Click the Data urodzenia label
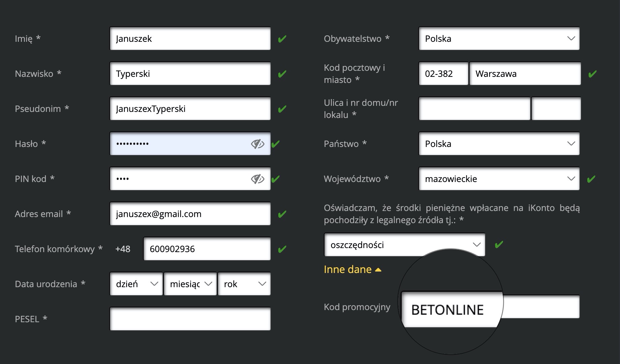The image size is (620, 364). (50, 284)
